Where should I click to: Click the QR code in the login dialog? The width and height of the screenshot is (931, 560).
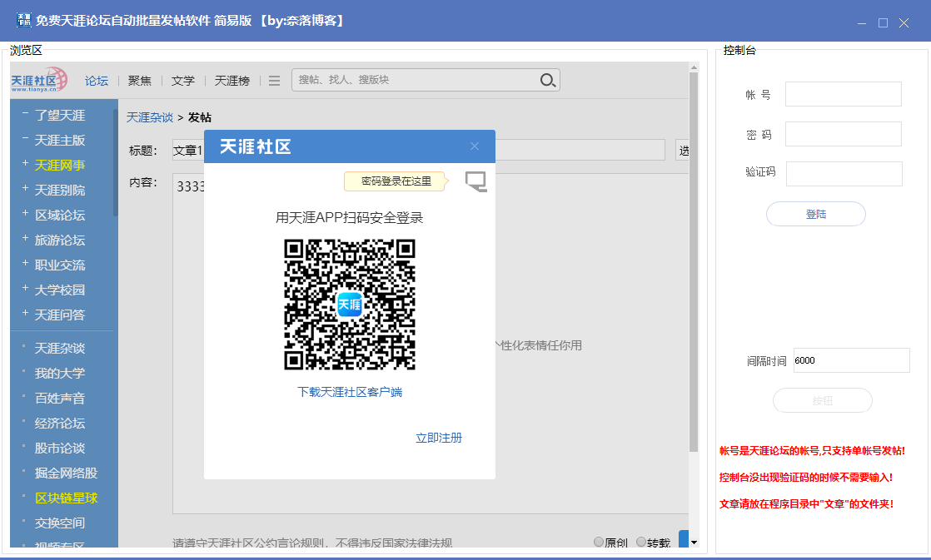click(x=350, y=305)
